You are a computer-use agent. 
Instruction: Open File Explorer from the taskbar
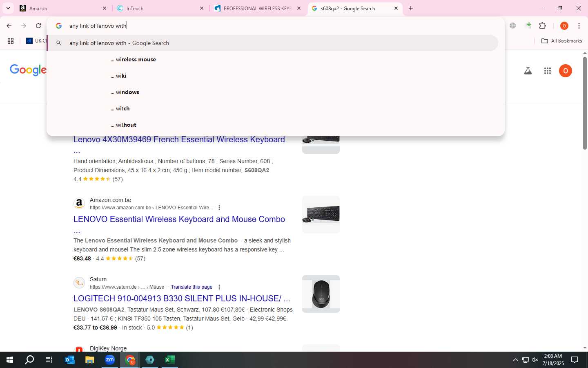90,360
